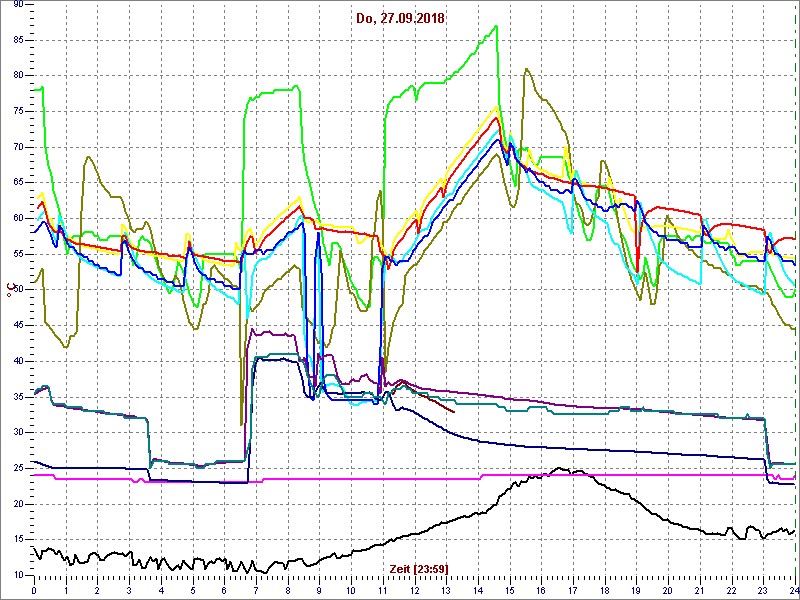Select the 80 label on temperature axis
Viewport: 800px width, 600px height.
coord(17,76)
